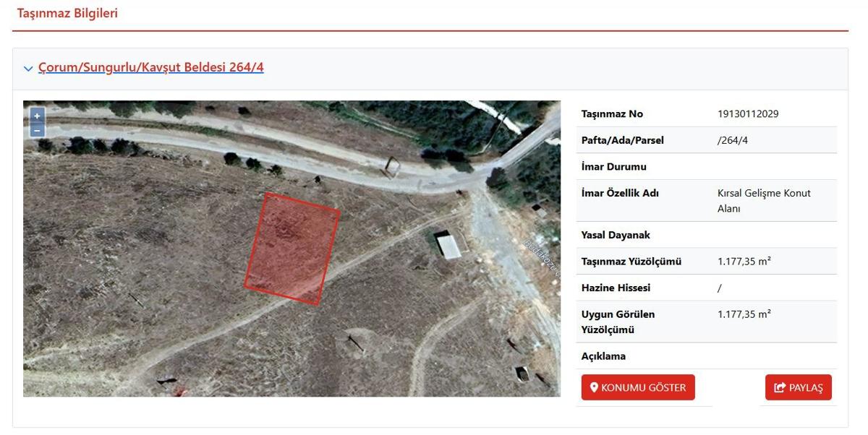Click the KONUMU GÖSTER button text
Viewport: 868px width, 435px height.
click(x=643, y=387)
